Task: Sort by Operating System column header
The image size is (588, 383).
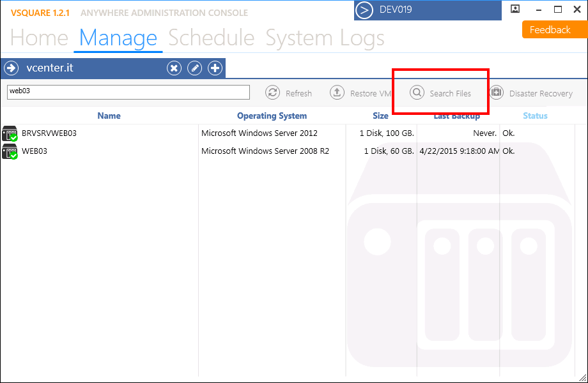Action: point(272,116)
